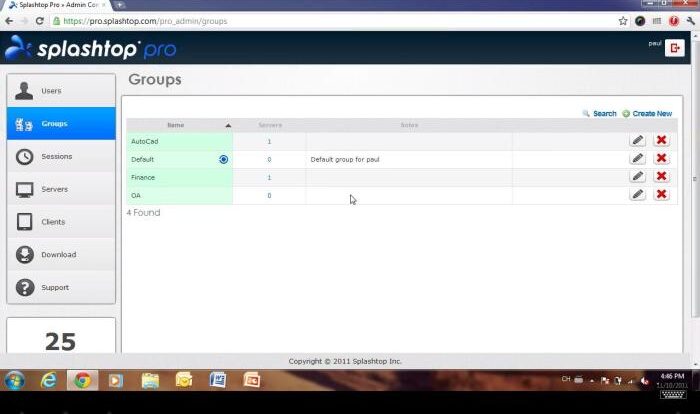Viewport: 700px width, 414px height.
Task: Open the Windows Start menu
Action: [15, 381]
